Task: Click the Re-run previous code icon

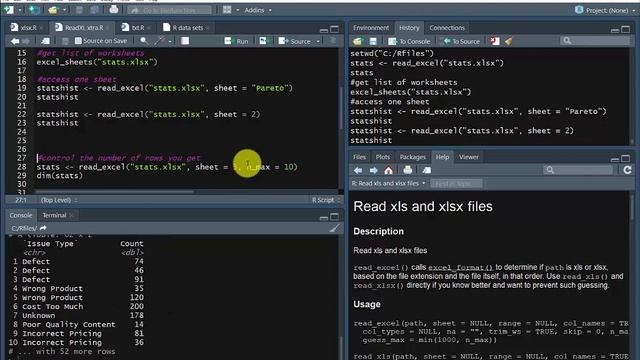Action: (263, 41)
